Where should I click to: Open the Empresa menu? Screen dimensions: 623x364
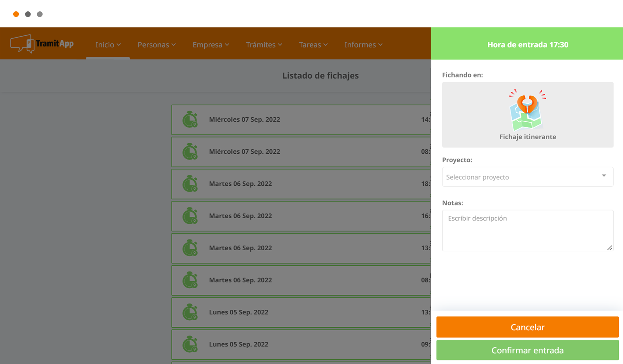[x=211, y=45]
